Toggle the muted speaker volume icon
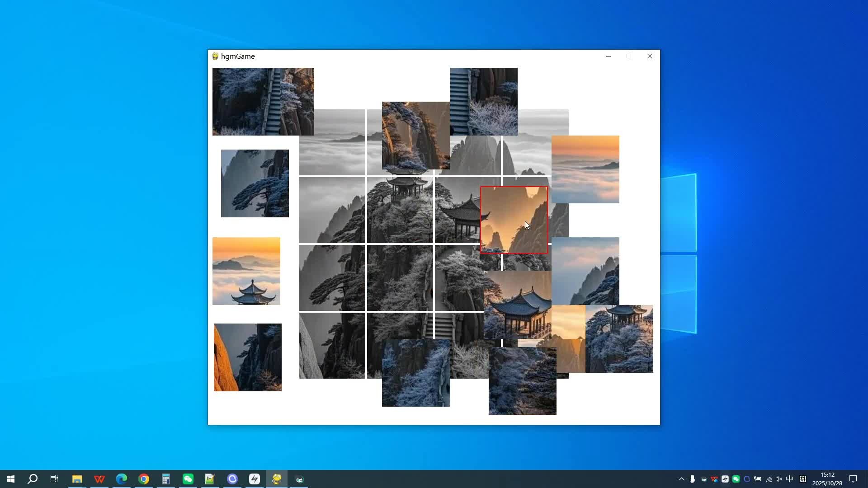The width and height of the screenshot is (868, 488). [x=779, y=479]
